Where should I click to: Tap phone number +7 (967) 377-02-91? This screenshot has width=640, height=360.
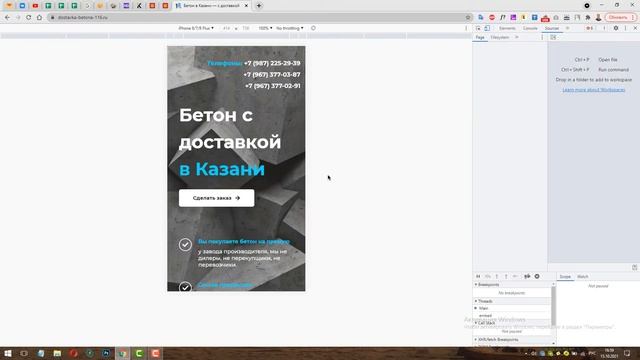[273, 86]
